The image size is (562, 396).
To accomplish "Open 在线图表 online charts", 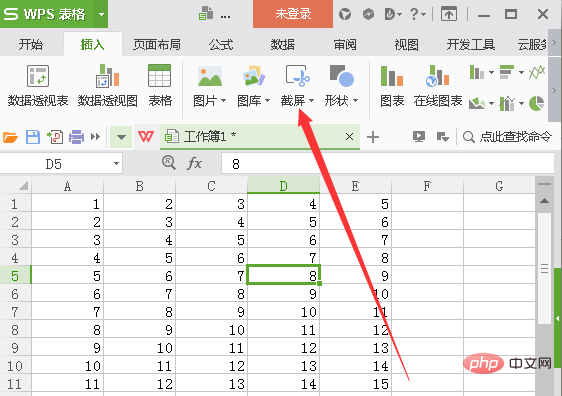I will (x=438, y=86).
